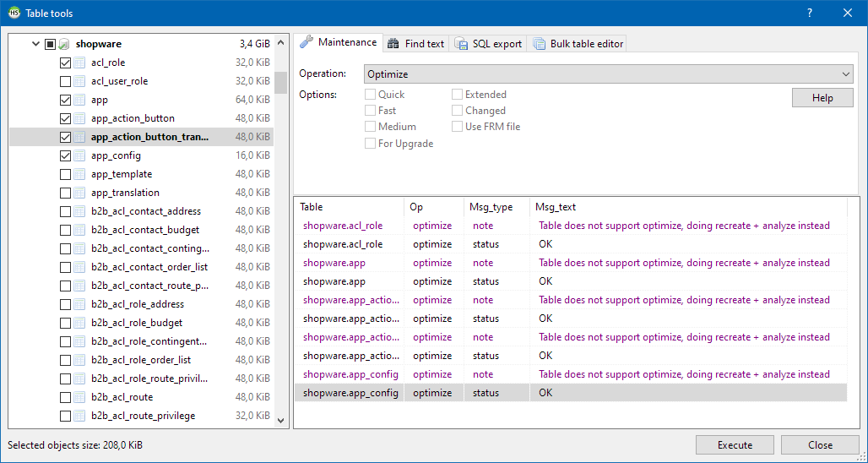Screen dimensions: 868x463
Task: Switch to the Find text tab
Action: 416,44
